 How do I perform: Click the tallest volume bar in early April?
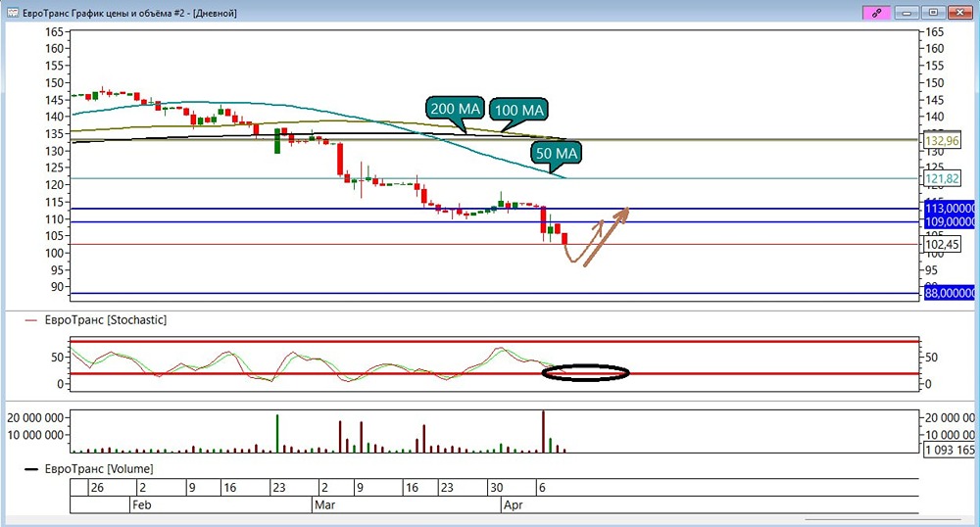543,431
